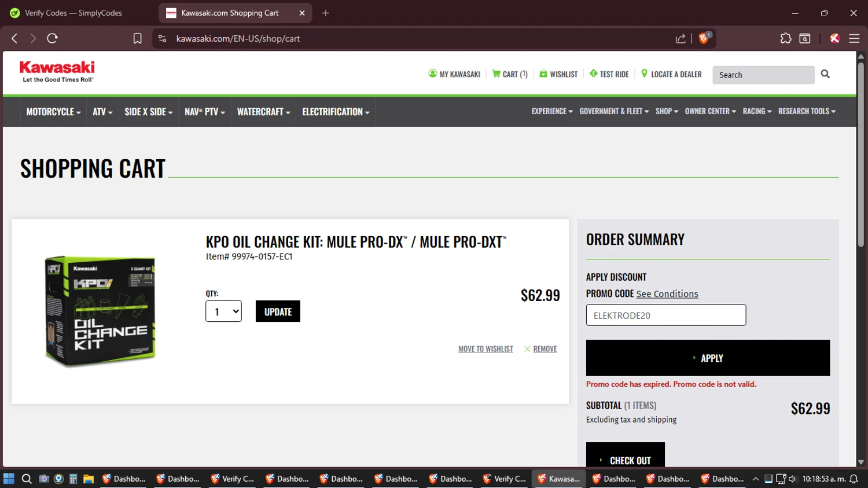Open My Kawasaki account link
Viewport: 868px width, 488px height.
coord(454,74)
